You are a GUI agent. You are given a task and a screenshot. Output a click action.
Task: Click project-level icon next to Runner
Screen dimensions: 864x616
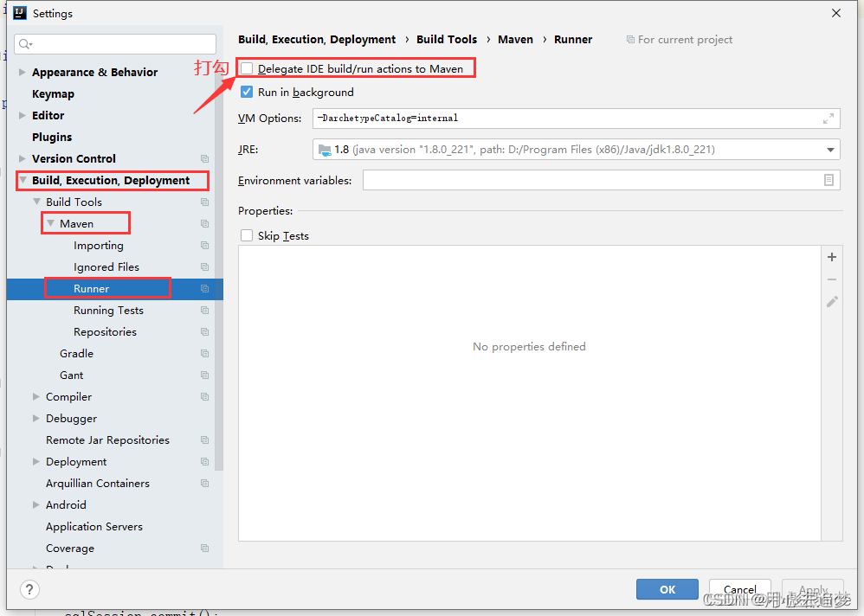click(204, 288)
